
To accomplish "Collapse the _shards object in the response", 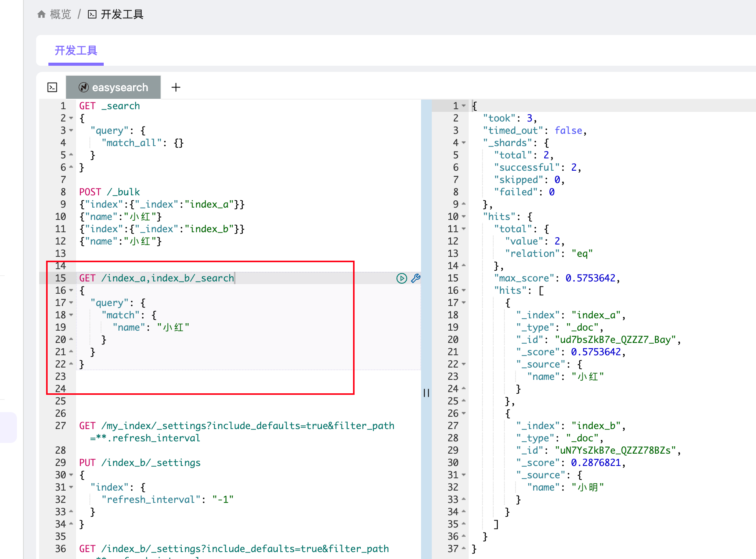I will coord(464,143).
